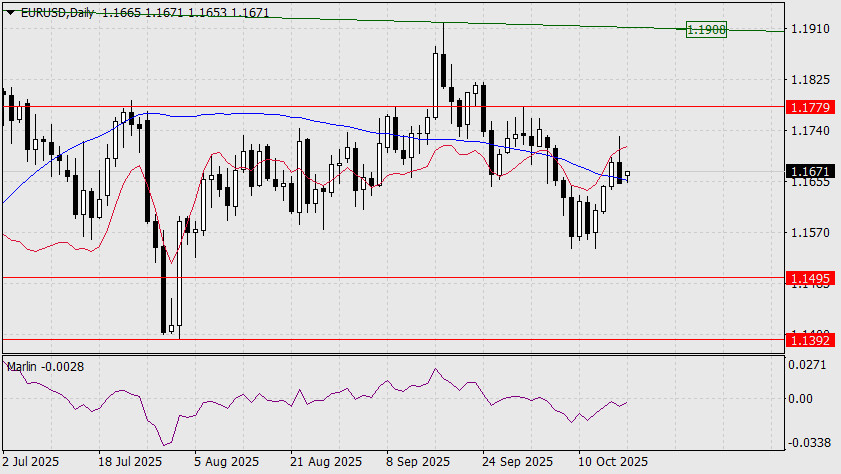The height and width of the screenshot is (474, 841).
Task: Click the current price label 1.1671
Action: point(810,172)
